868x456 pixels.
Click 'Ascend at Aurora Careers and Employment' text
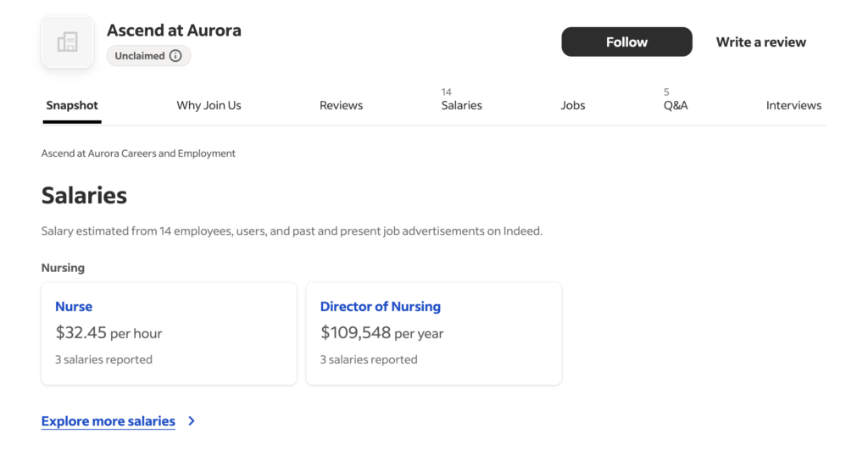click(x=138, y=153)
